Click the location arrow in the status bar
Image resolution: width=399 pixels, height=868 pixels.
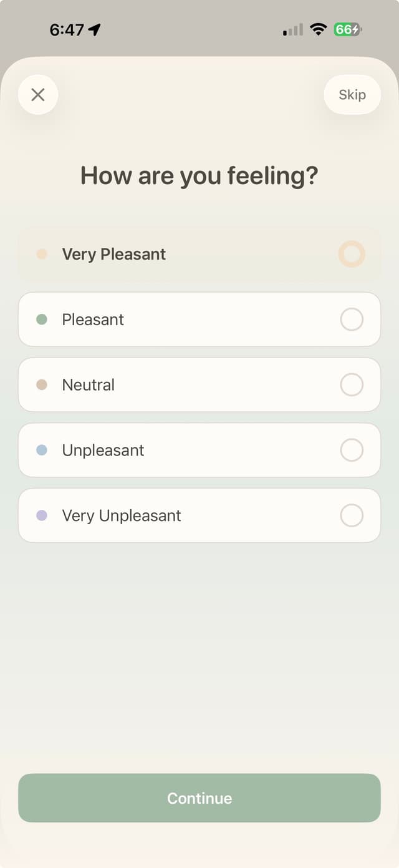click(92, 28)
